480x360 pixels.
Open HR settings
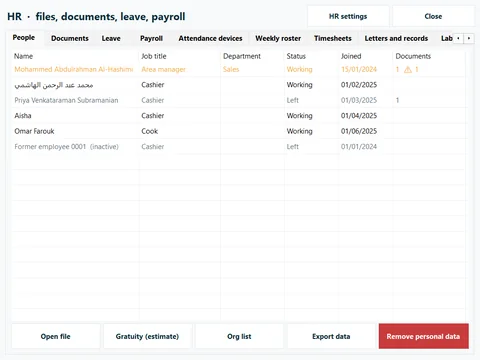point(348,16)
